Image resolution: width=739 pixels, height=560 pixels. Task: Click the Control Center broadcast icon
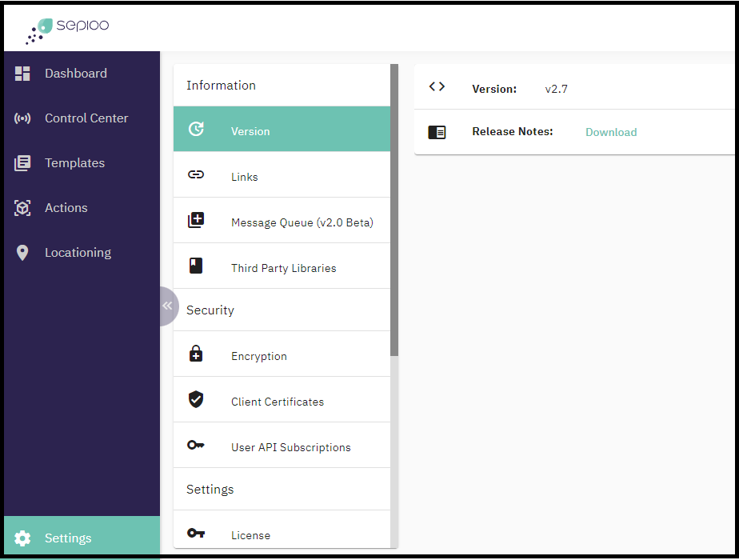[x=22, y=118]
